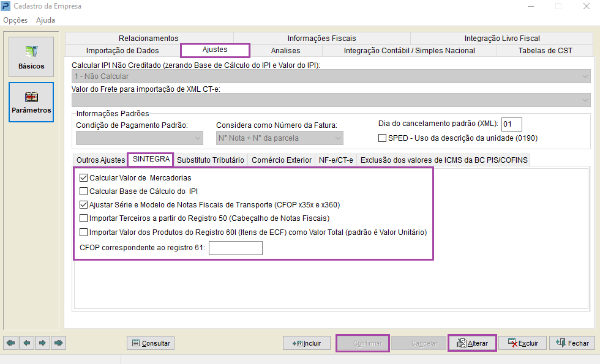Screen dimensions: 600x364
Task: Select Substituto Tributário sub-tab
Action: (211, 160)
